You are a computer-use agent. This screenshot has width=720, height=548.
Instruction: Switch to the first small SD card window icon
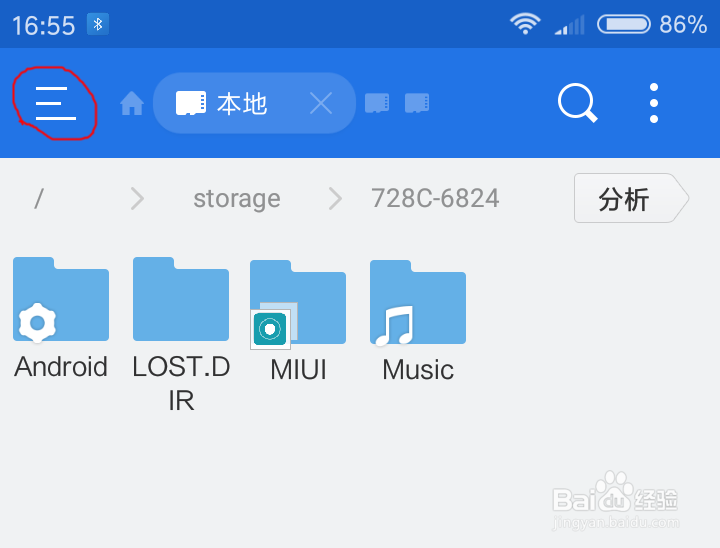[377, 103]
